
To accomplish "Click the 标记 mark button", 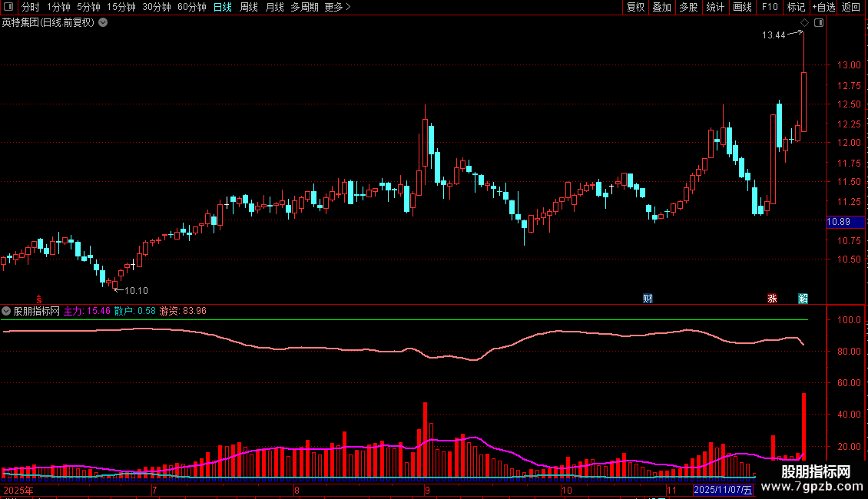I will click(796, 7).
